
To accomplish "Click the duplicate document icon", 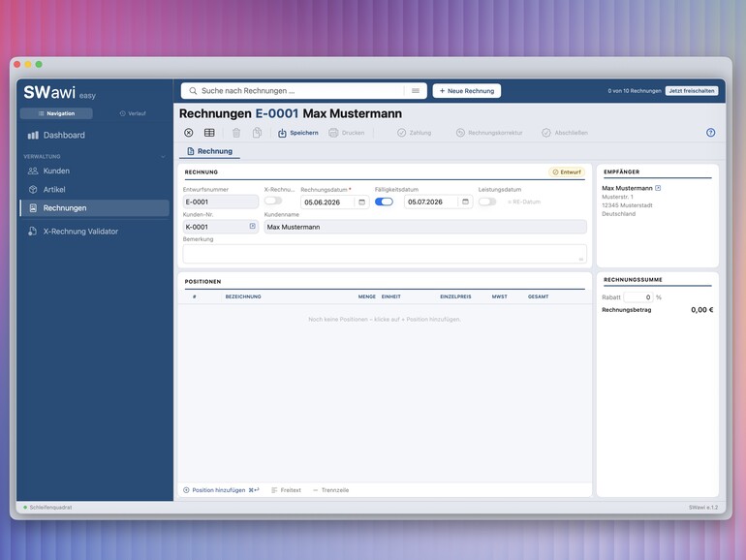I will (257, 133).
